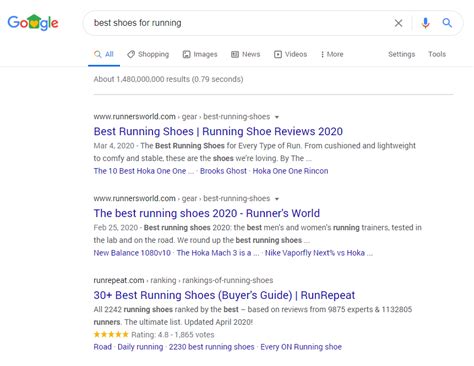Open search Tools
The height and width of the screenshot is (366, 474).
(x=437, y=54)
